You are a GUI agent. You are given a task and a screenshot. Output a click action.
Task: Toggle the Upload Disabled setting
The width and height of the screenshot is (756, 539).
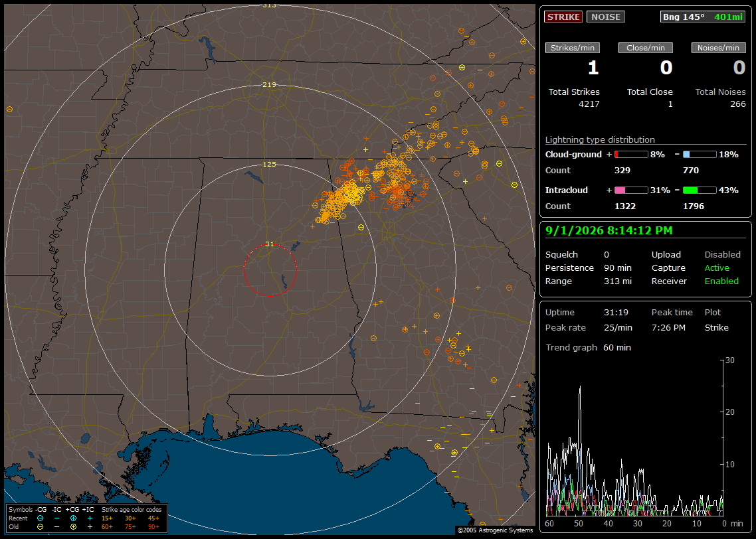722,254
